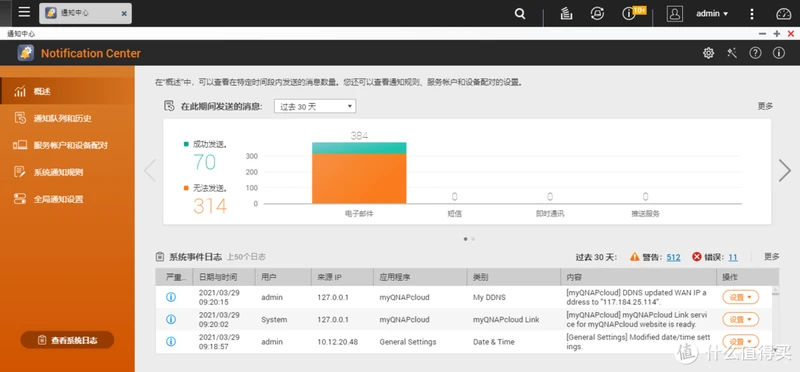The width and height of the screenshot is (800, 372).
Task: Open background tasks stack icon
Action: (566, 14)
